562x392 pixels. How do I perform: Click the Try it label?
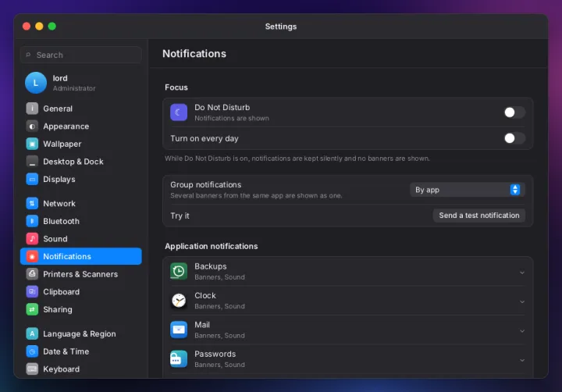(x=180, y=216)
